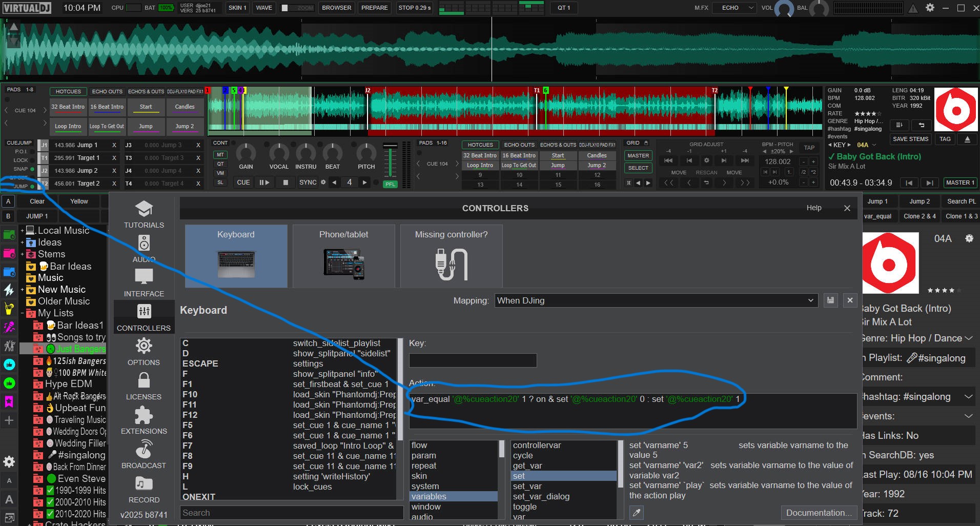The height and width of the screenshot is (526, 980).
Task: Toggle the PFL headphone button
Action: coord(390,184)
